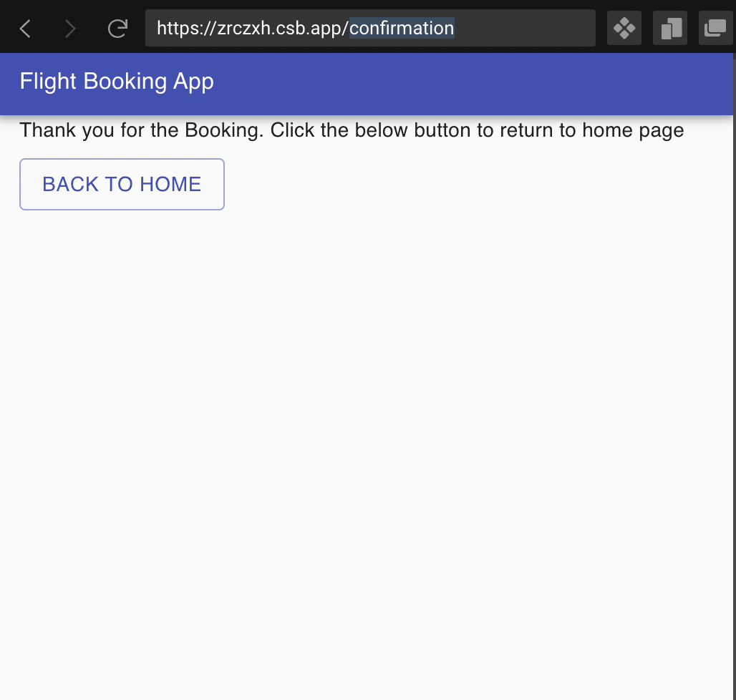Click the Flight Booking App header title
736x700 pixels.
pos(117,82)
